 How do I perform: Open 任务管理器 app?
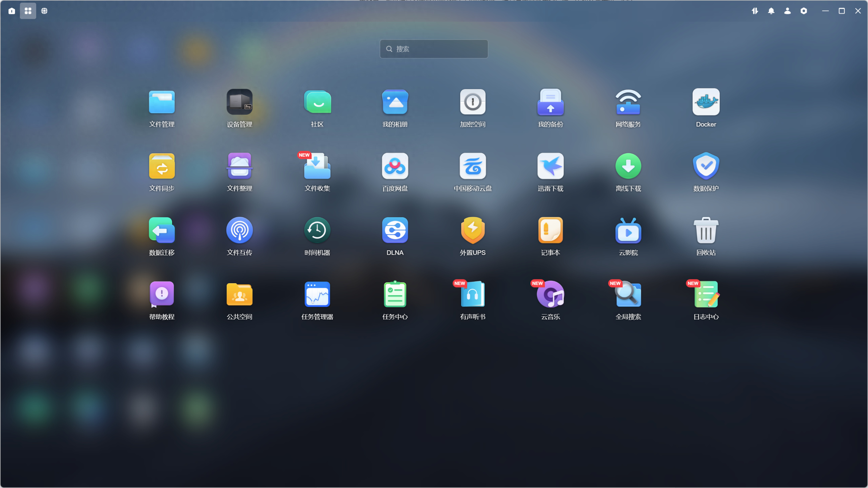(x=317, y=294)
